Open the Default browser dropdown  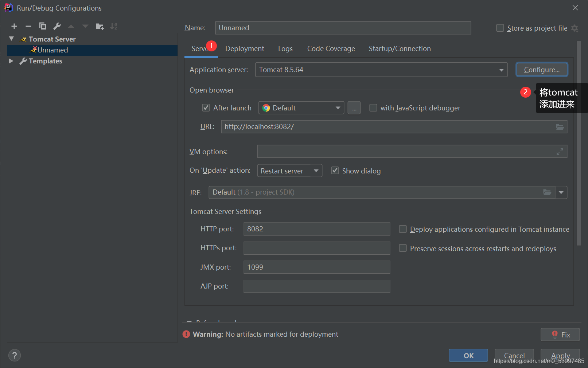[301, 108]
